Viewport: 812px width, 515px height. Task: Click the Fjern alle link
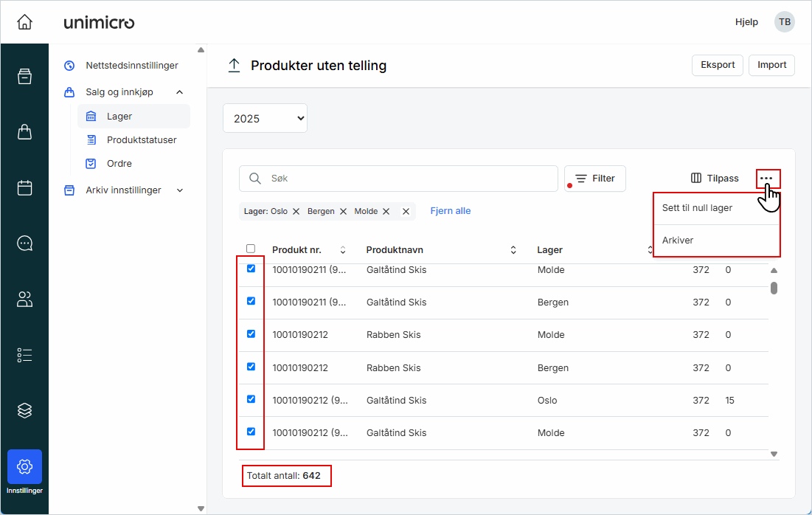click(x=450, y=211)
